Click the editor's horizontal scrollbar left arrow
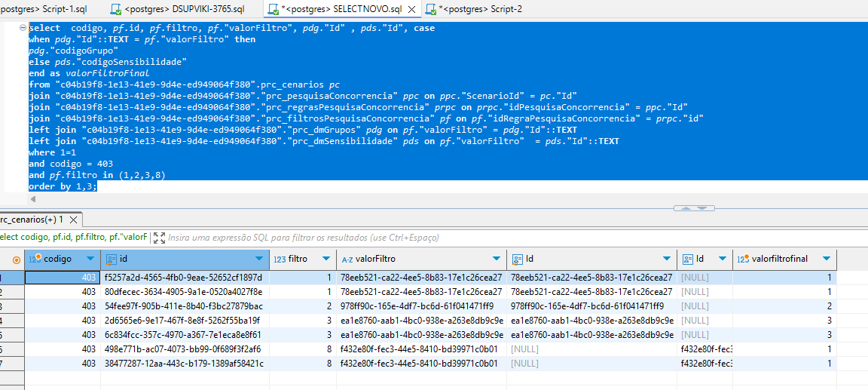Image resolution: width=868 pixels, height=390 pixels. point(32,199)
